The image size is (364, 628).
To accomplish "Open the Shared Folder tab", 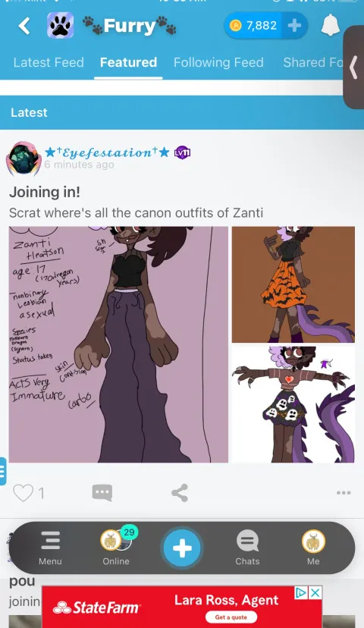I will 313,62.
